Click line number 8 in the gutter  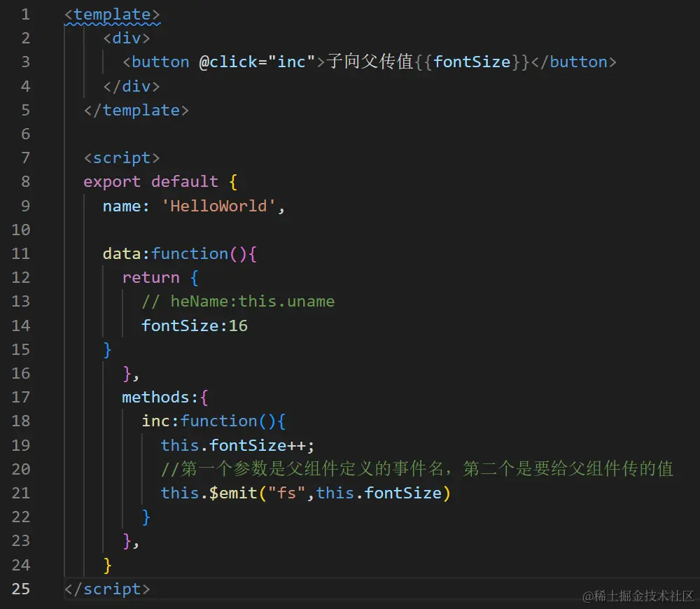tap(25, 181)
